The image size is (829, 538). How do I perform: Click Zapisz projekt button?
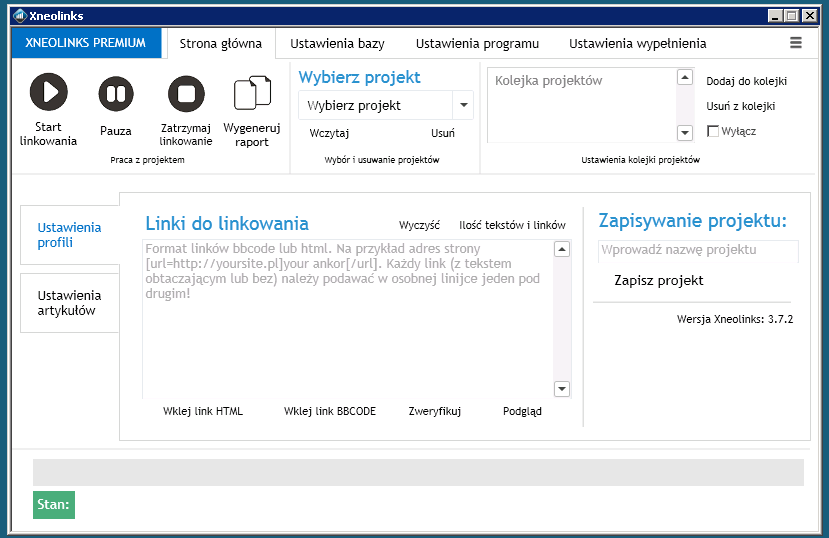659,280
